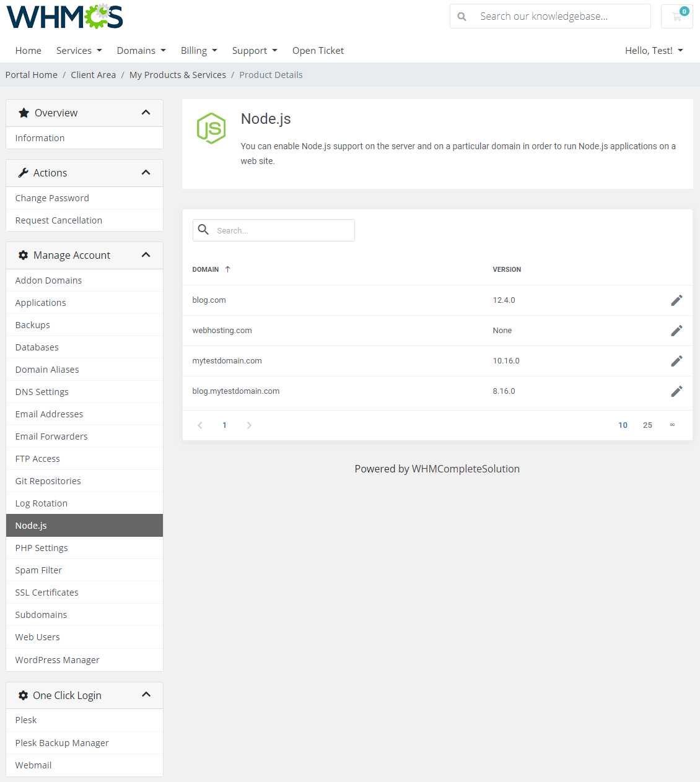Collapse the Actions panel
This screenshot has height=782, width=700.
(x=146, y=172)
